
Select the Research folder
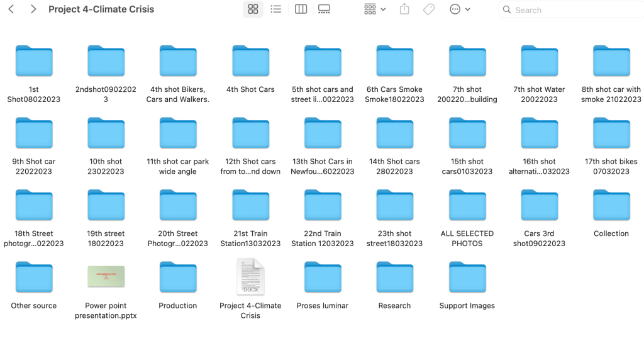(394, 278)
